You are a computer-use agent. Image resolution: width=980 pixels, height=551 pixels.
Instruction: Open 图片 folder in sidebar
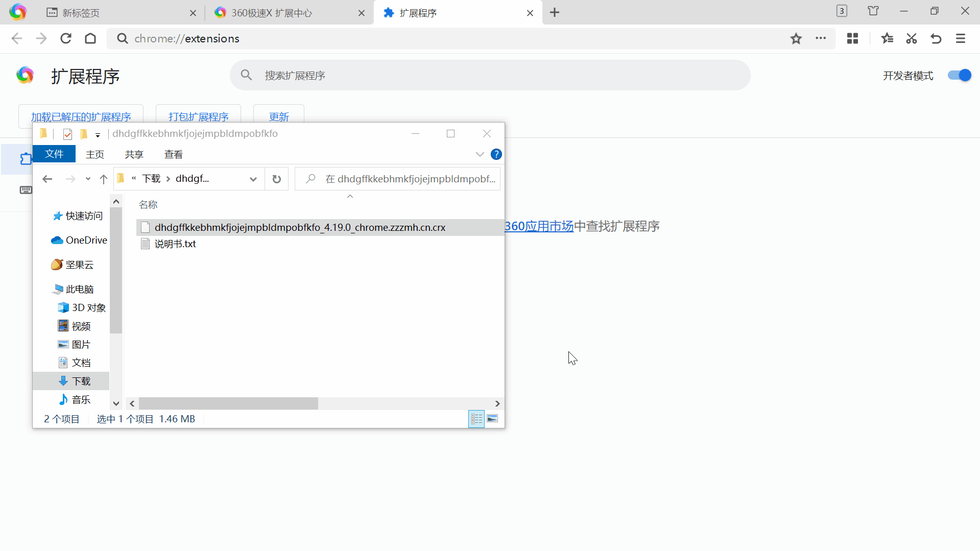(75, 344)
